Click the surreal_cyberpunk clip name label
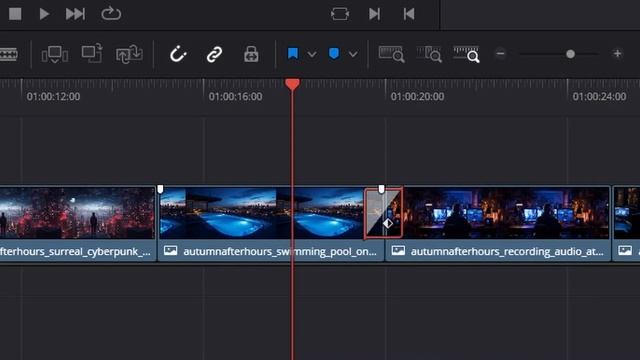The width and height of the screenshot is (640, 360). (76, 251)
